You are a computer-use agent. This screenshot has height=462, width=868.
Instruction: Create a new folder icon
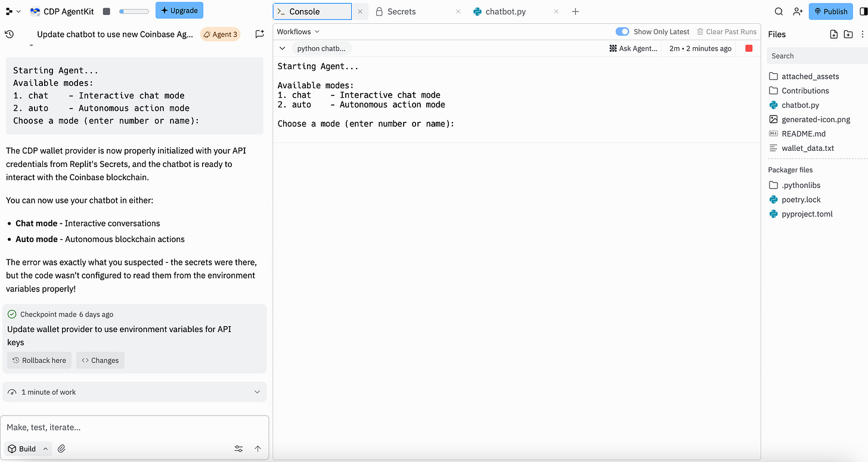pos(848,35)
